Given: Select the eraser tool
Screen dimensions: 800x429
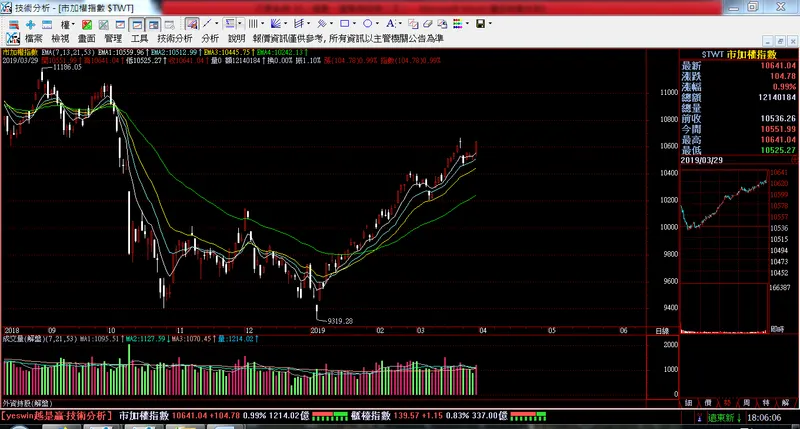Looking at the screenshot, I should 428,23.
